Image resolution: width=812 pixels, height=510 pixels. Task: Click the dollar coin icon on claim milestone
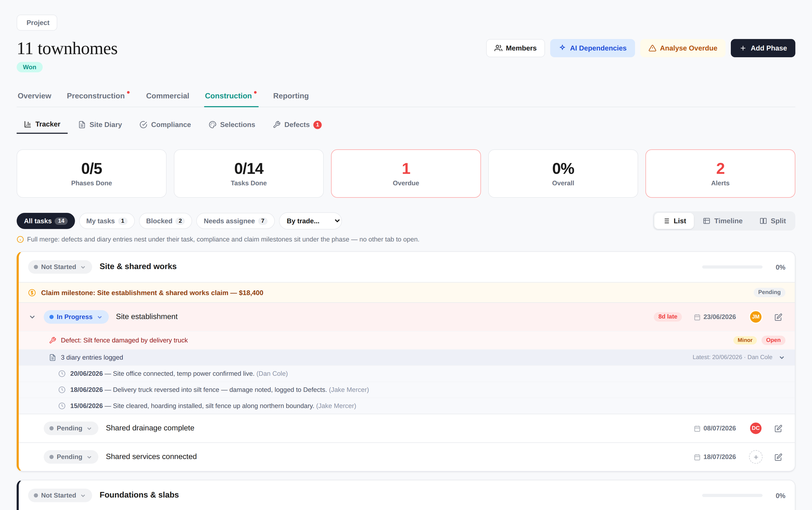32,293
